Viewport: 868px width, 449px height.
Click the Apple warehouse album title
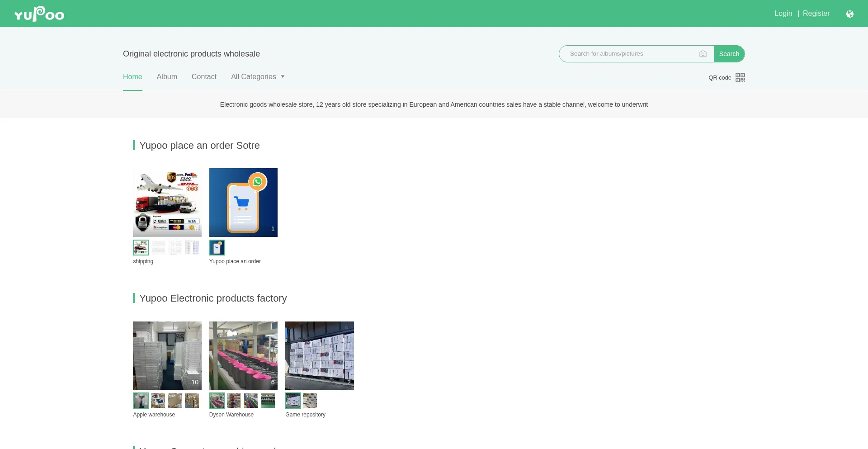pyautogui.click(x=154, y=415)
